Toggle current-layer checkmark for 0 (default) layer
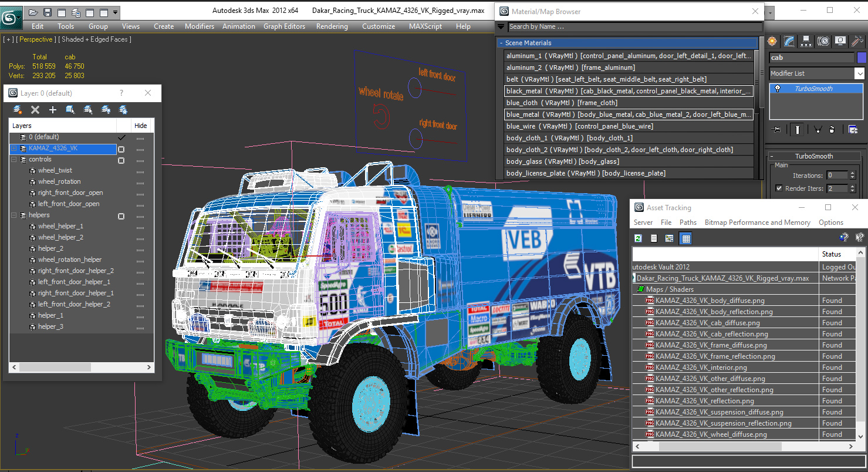This screenshot has height=472, width=868. (121, 137)
